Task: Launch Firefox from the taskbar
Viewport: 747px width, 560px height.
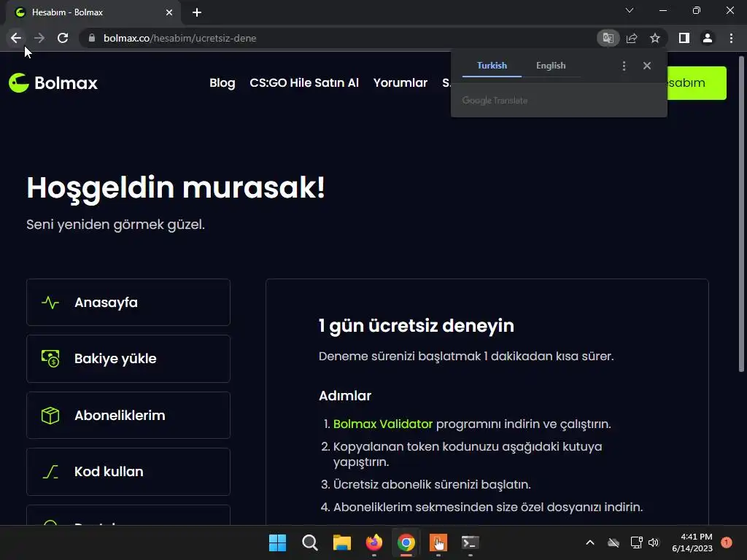Action: click(374, 542)
